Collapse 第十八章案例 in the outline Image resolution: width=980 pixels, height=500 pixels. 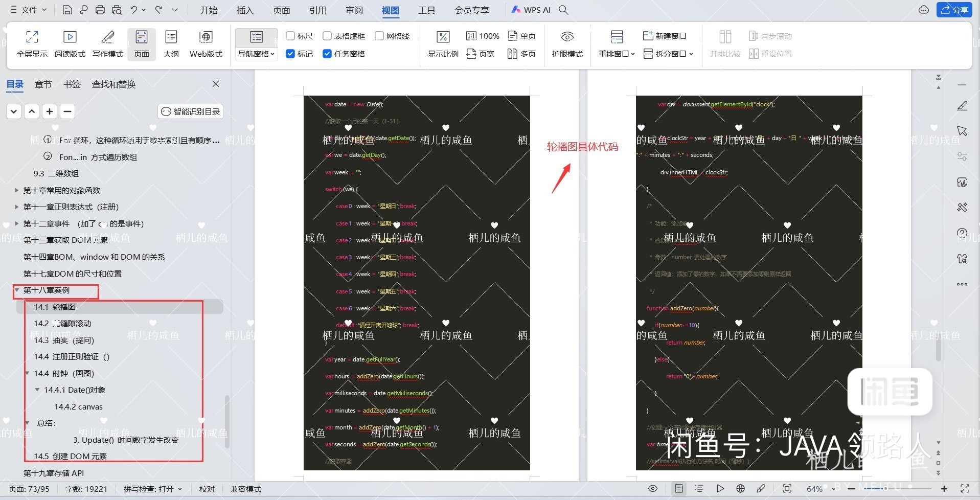pyautogui.click(x=17, y=290)
